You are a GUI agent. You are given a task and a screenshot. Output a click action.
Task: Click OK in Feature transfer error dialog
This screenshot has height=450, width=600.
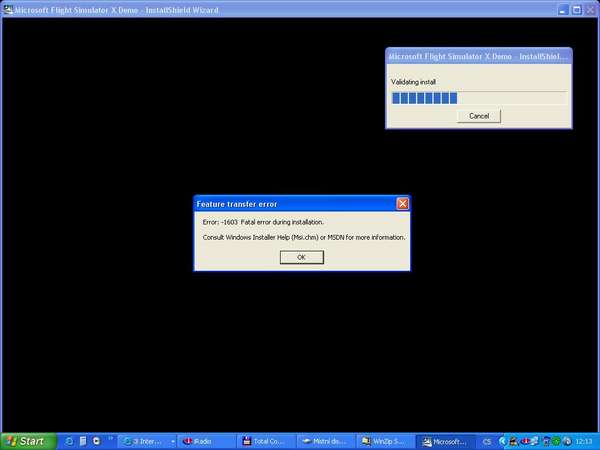pyautogui.click(x=302, y=257)
